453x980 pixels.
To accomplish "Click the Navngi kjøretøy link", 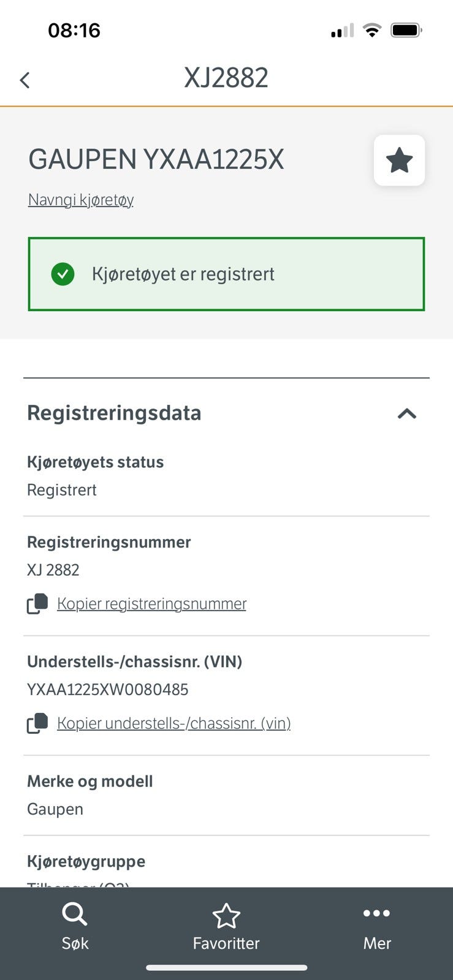I will click(81, 200).
